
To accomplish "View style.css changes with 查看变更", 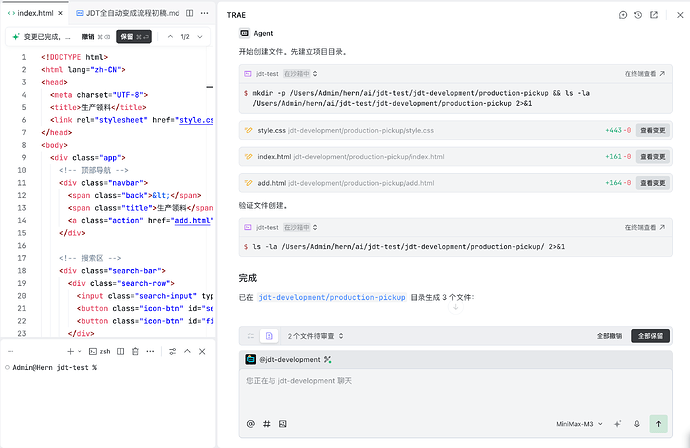I will [x=653, y=130].
